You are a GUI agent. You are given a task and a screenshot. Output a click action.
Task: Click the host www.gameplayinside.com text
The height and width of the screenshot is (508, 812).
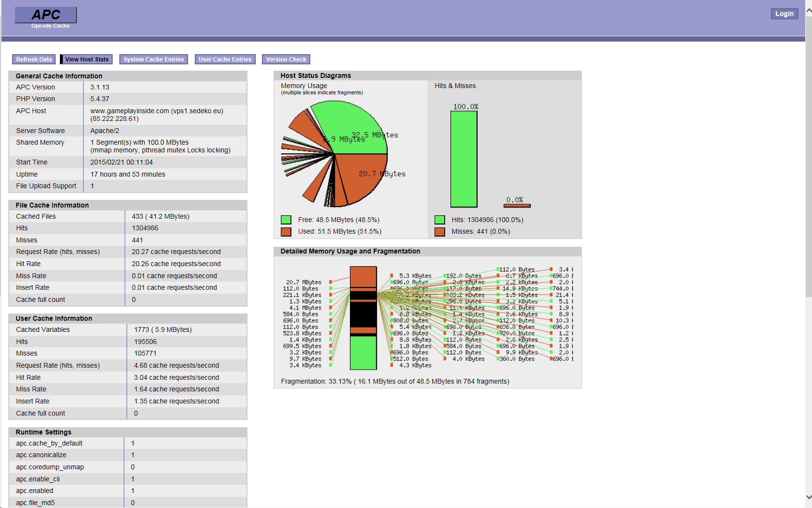pyautogui.click(x=130, y=111)
